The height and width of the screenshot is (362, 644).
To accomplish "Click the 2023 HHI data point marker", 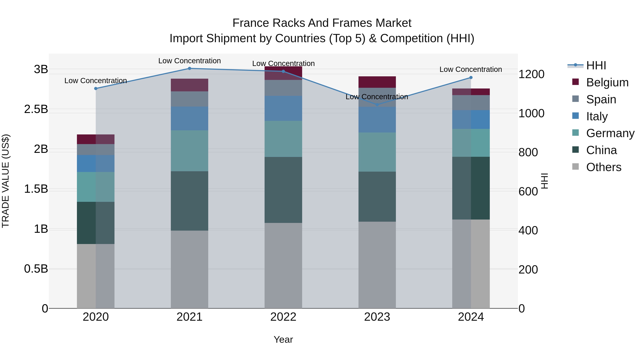I will point(377,105).
